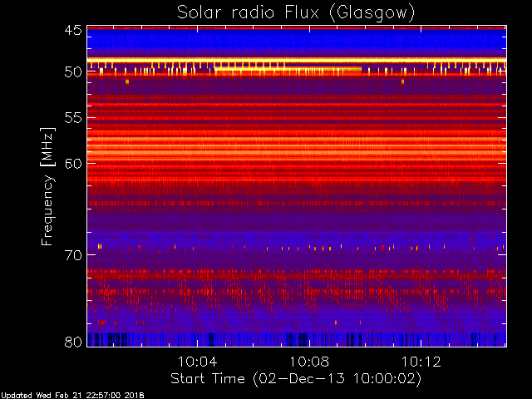Click the 'Solar radio Flux (Glasgow)' title
532x399 pixels.
tap(296, 12)
